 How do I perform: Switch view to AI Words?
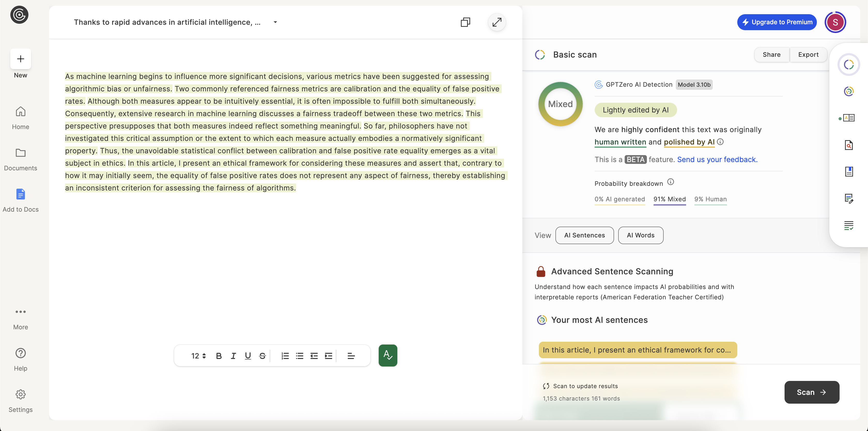pos(640,235)
